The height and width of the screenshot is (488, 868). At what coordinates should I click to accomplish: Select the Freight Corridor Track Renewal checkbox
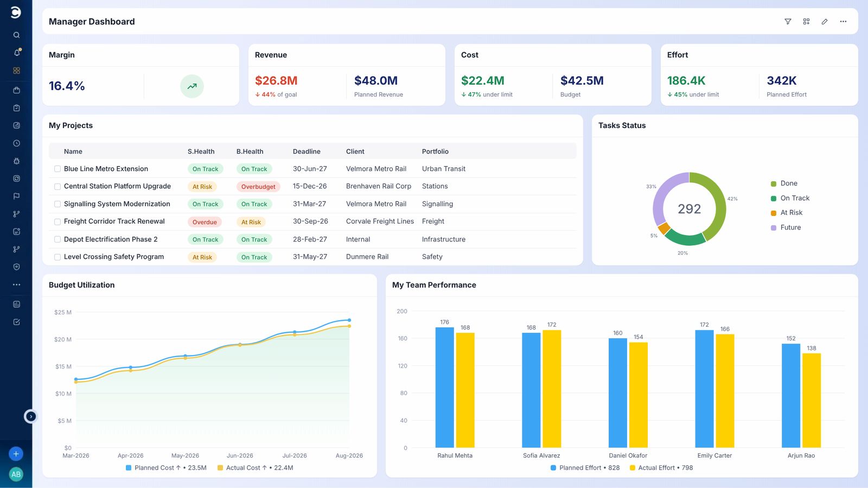click(58, 222)
